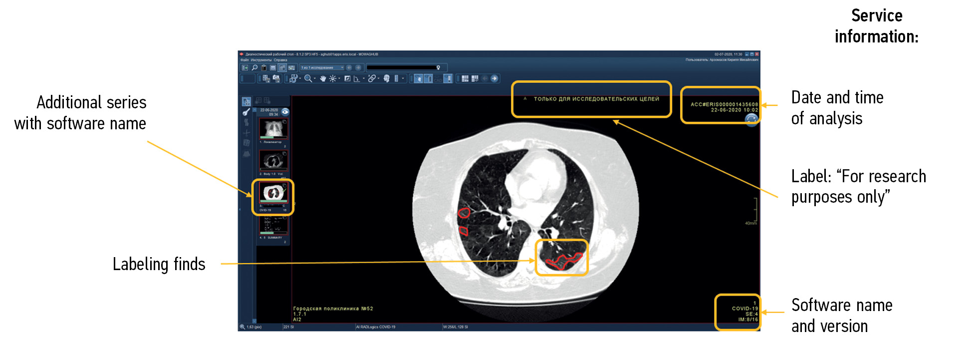Select the angle measurement tool

coord(357,79)
